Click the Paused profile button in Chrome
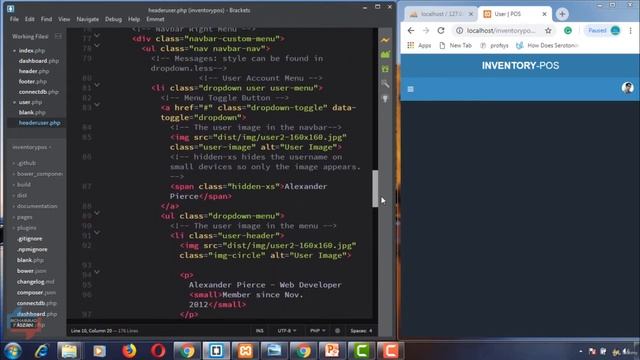The image size is (640, 360). 604,31
